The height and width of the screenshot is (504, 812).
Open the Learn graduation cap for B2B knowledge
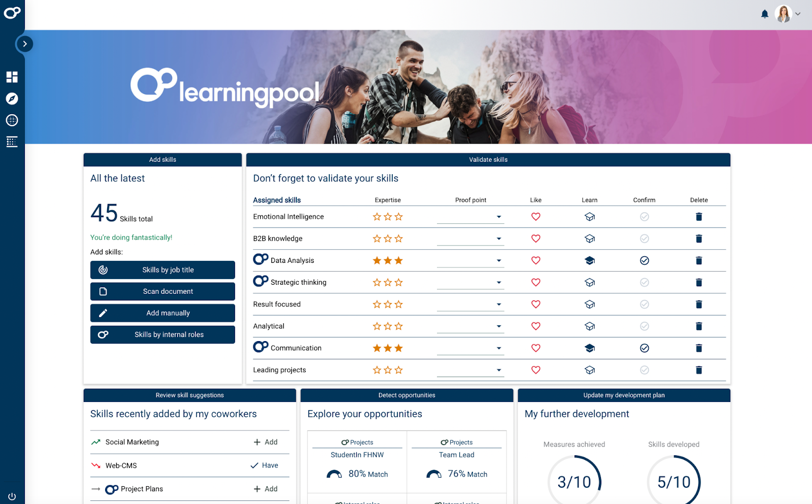pyautogui.click(x=589, y=239)
